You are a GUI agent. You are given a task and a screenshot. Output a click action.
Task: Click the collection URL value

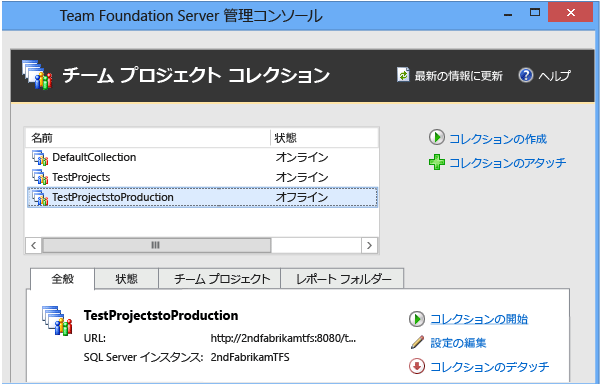point(283,338)
